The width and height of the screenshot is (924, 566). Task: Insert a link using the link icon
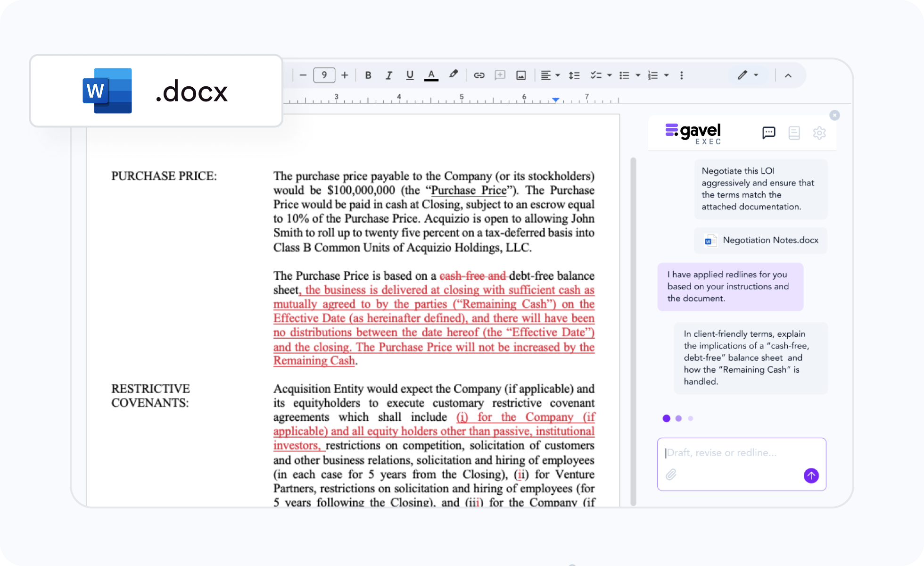[x=479, y=75]
